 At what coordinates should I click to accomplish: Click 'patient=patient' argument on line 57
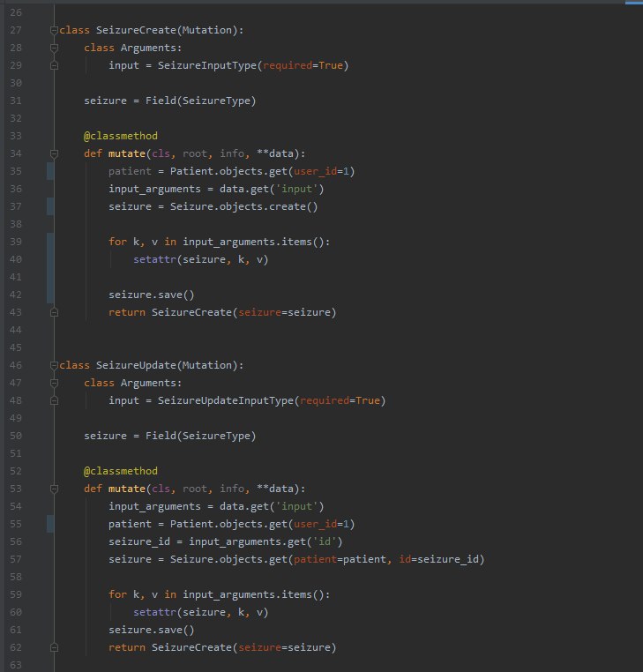click(340, 559)
